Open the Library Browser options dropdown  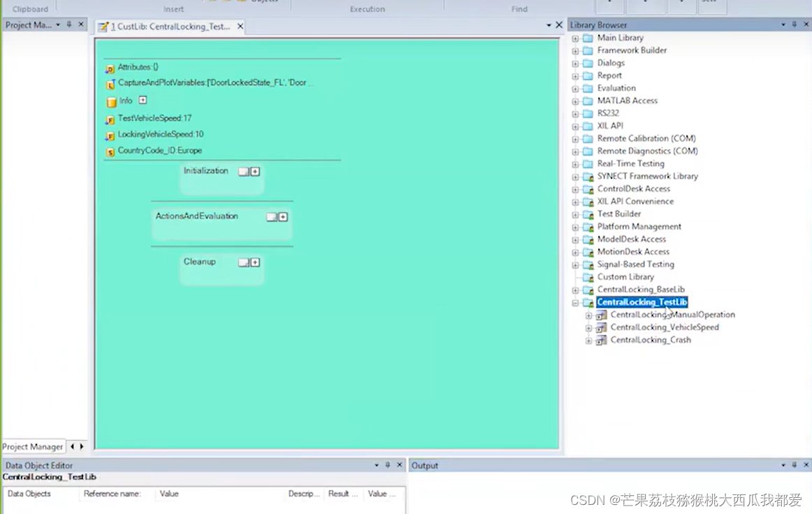(x=783, y=24)
